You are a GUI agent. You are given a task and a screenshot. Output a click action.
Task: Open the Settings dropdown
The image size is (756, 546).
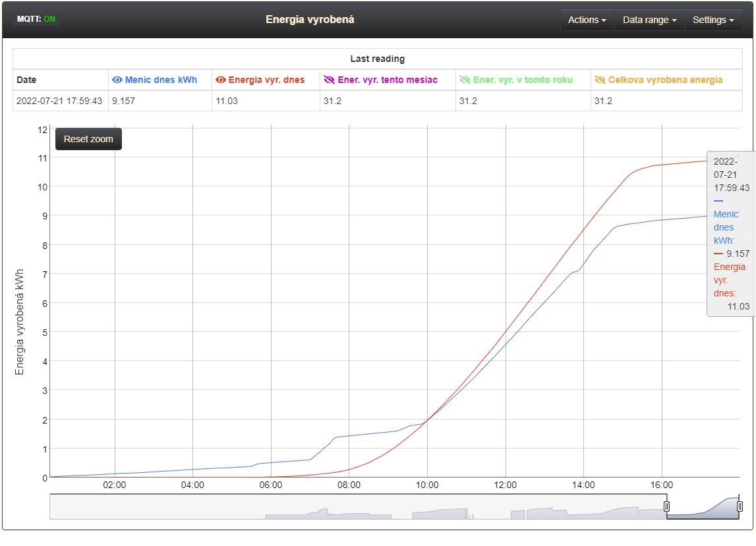point(713,20)
